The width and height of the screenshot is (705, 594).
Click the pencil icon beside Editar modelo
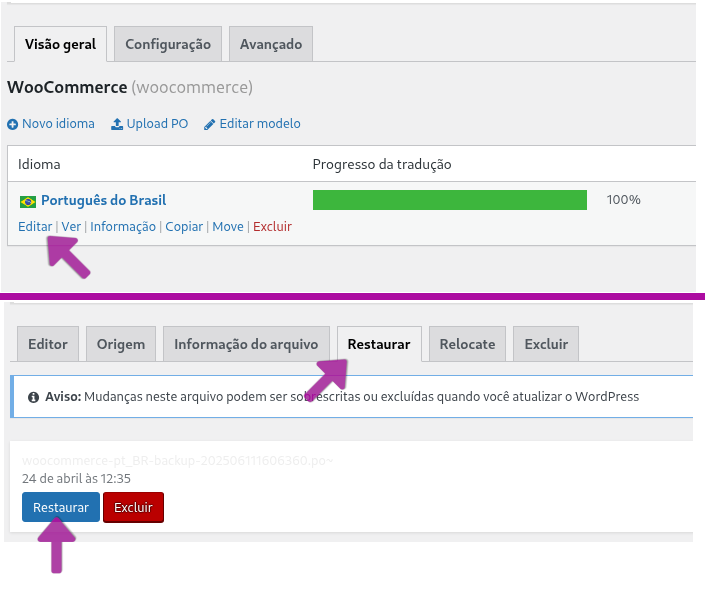[x=210, y=125]
